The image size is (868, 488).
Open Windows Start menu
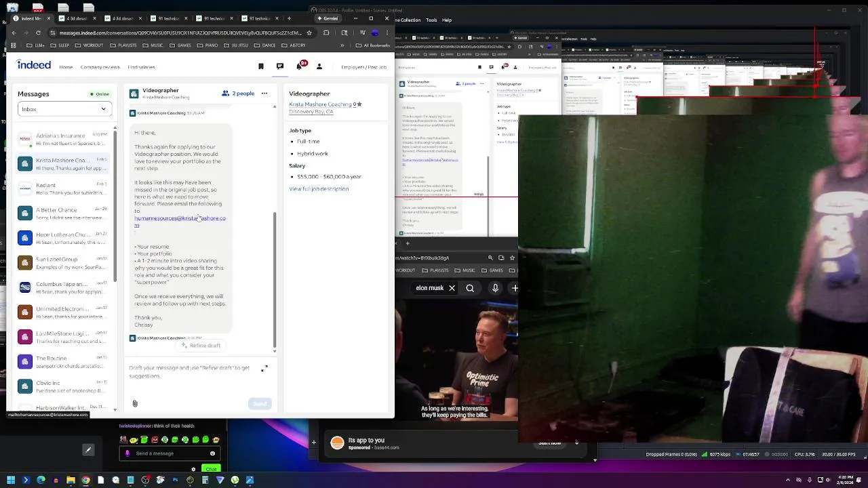[x=11, y=480]
